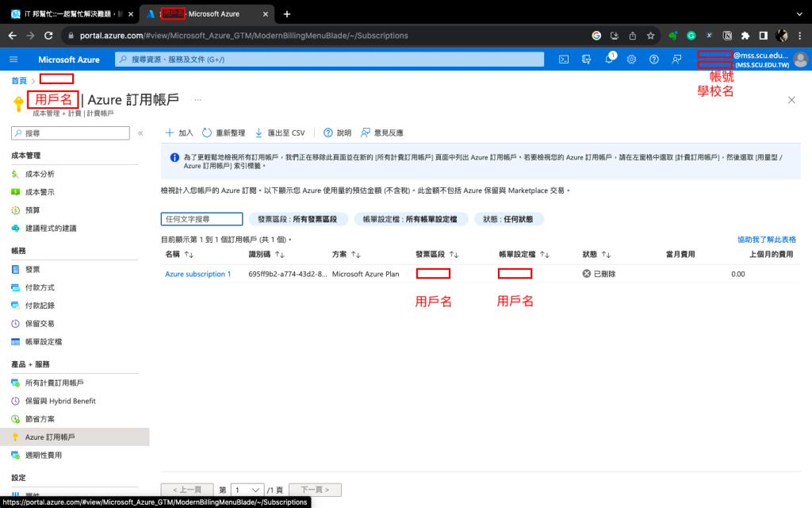Viewport: 812px width, 508px height.
Task: Open the 狀態 filter pill
Action: pyautogui.click(x=508, y=219)
